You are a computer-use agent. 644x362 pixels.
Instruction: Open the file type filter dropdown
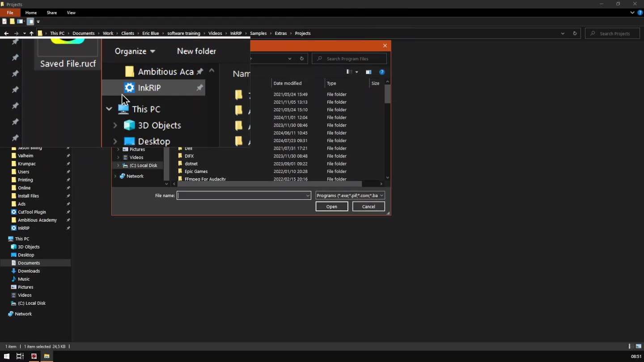[350, 195]
